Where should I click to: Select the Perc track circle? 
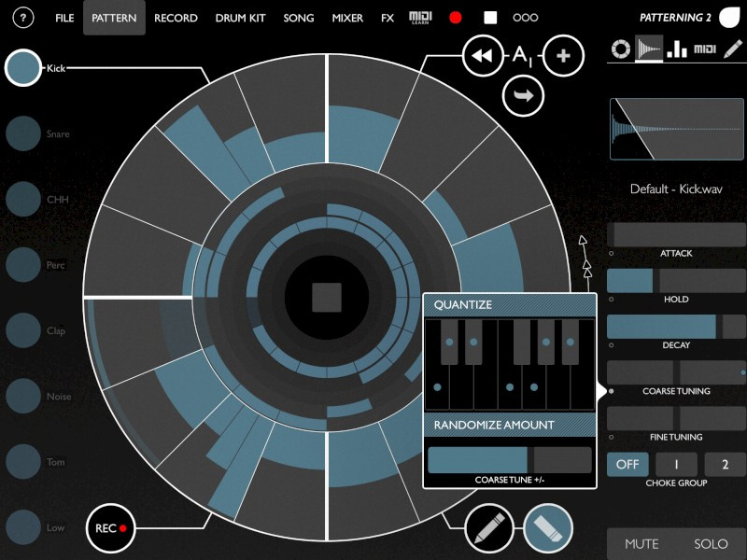coord(22,265)
